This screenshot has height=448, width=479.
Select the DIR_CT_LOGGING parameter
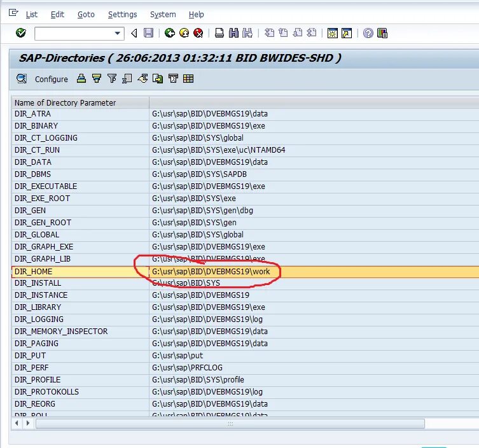tap(46, 138)
